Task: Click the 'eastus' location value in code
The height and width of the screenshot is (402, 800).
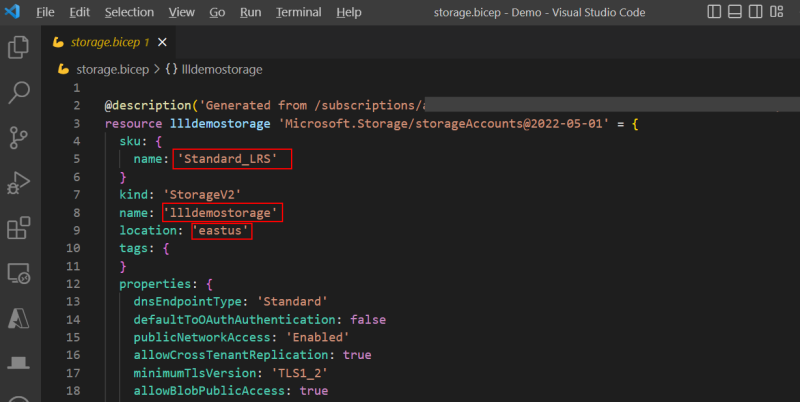Action: pos(221,230)
